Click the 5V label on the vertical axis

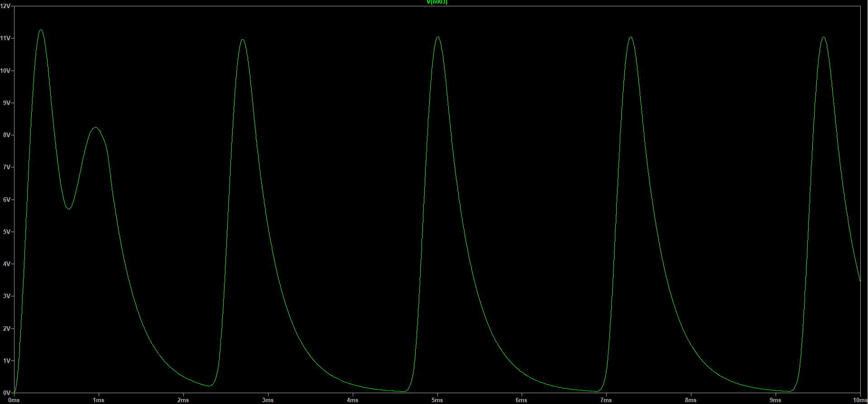coord(6,232)
